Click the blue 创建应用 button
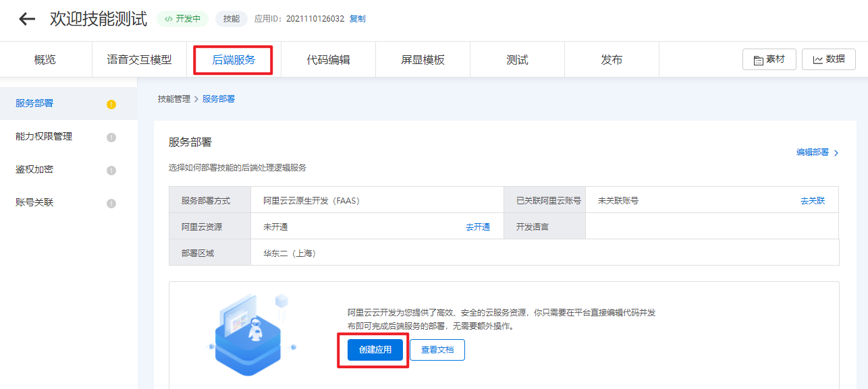This screenshot has width=868, height=389. (x=375, y=350)
